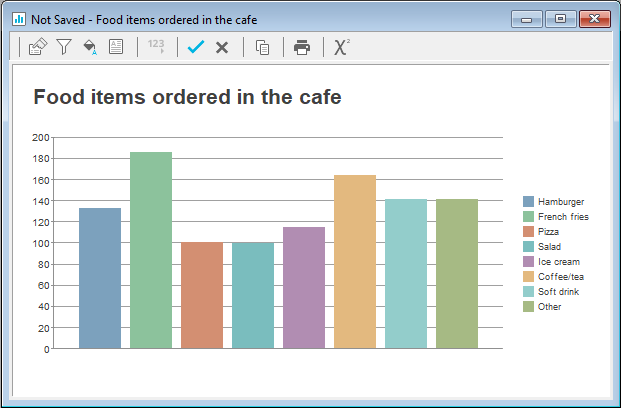This screenshot has width=621, height=408.
Task: Click the 'Coffee/tea' legend label
Action: tap(561, 276)
